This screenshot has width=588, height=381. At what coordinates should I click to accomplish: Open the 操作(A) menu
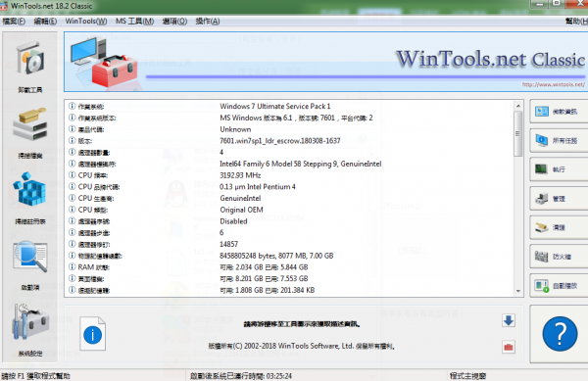tap(208, 21)
